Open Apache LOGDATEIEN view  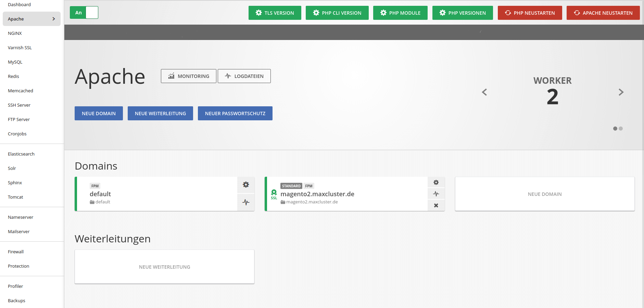pyautogui.click(x=244, y=76)
